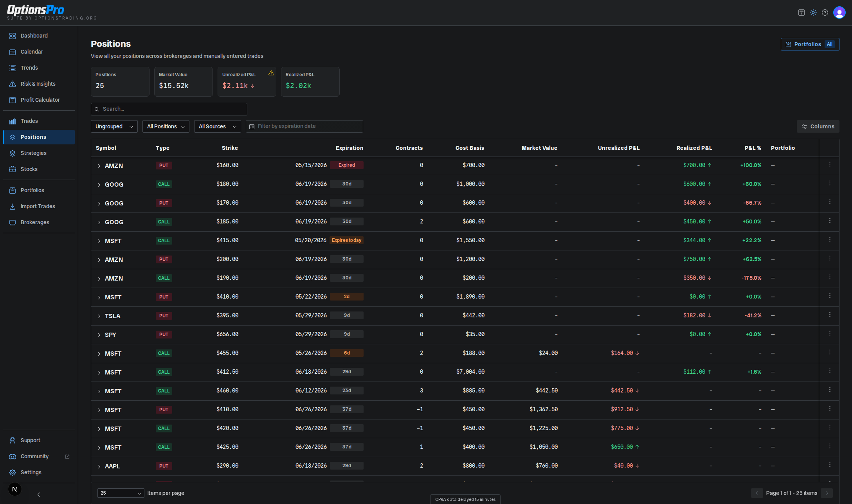Image resolution: width=852 pixels, height=504 pixels.
Task: Click the Realized P&L $2.02k card
Action: (310, 82)
